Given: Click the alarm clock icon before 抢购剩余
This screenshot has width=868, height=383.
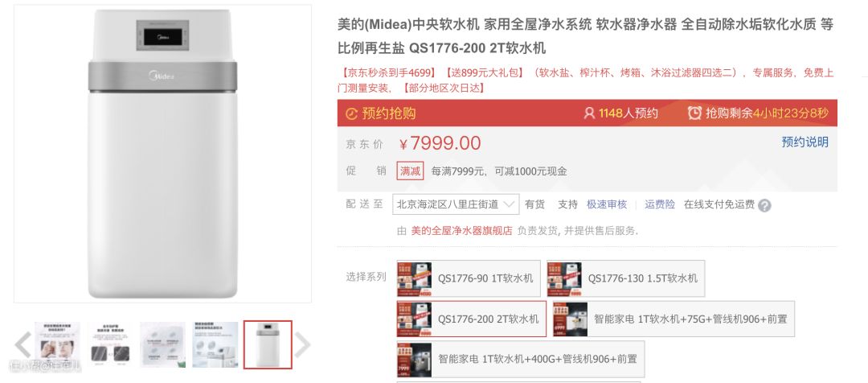Looking at the screenshot, I should point(694,113).
